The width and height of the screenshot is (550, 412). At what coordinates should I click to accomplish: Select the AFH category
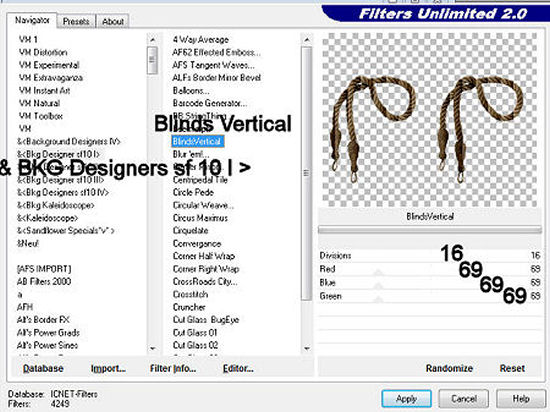pyautogui.click(x=25, y=307)
